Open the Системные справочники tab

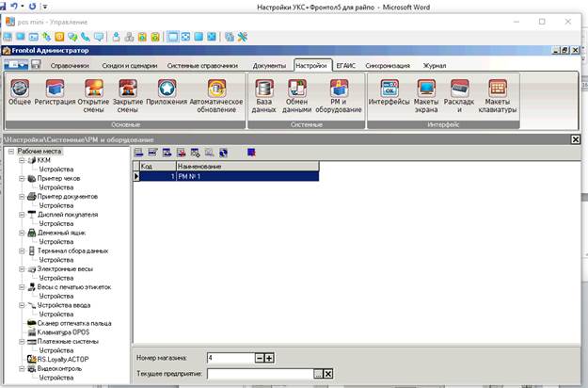click(202, 66)
